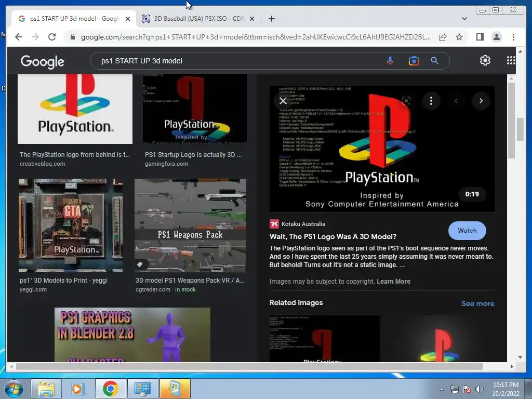
Task: Click the padlock site info icon
Action: point(72,37)
